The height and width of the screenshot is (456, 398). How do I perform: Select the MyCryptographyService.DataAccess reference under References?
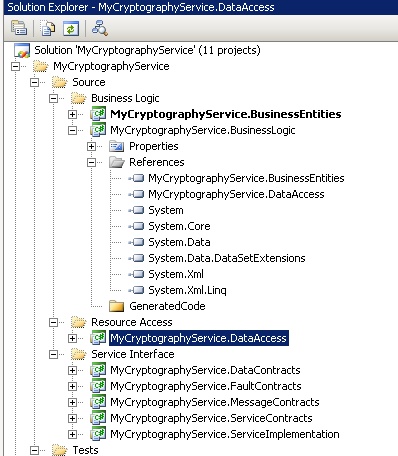tap(236, 194)
